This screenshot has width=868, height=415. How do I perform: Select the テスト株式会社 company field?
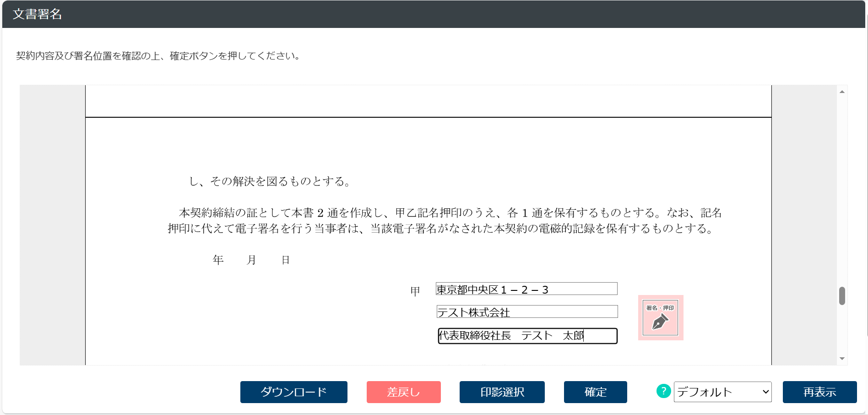527,312
